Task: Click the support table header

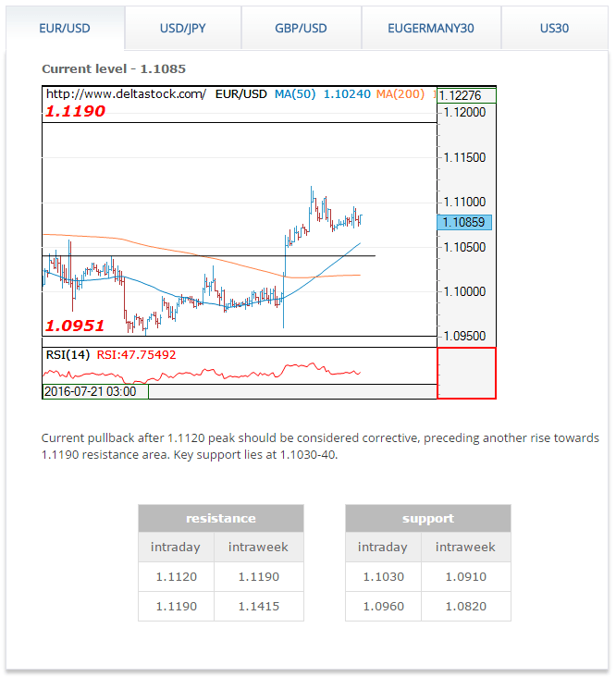Action: tap(428, 518)
